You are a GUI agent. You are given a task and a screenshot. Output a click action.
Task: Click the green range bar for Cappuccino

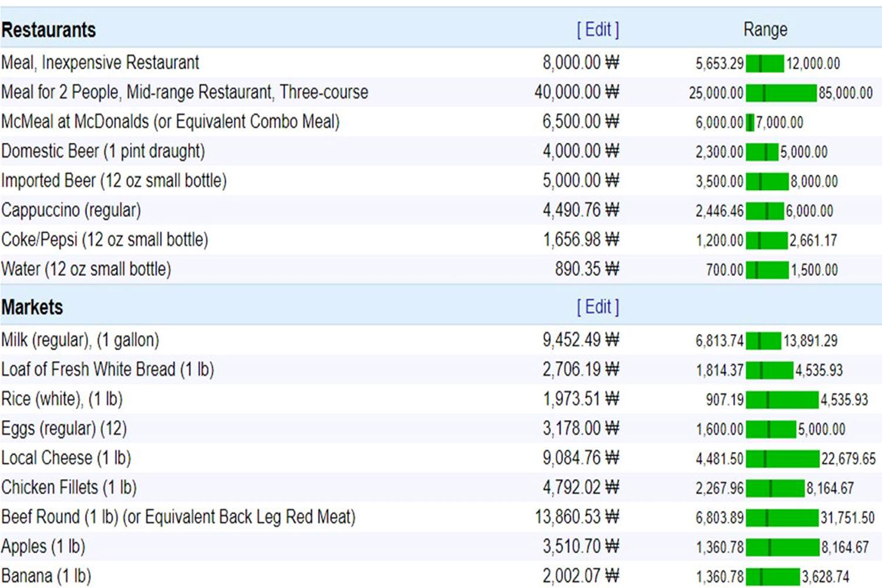click(765, 211)
